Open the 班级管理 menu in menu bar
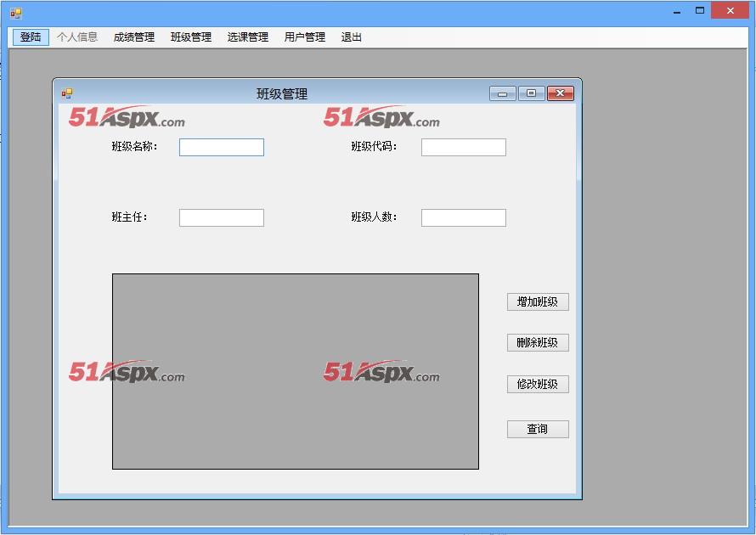This screenshot has width=756, height=535. 191,37
